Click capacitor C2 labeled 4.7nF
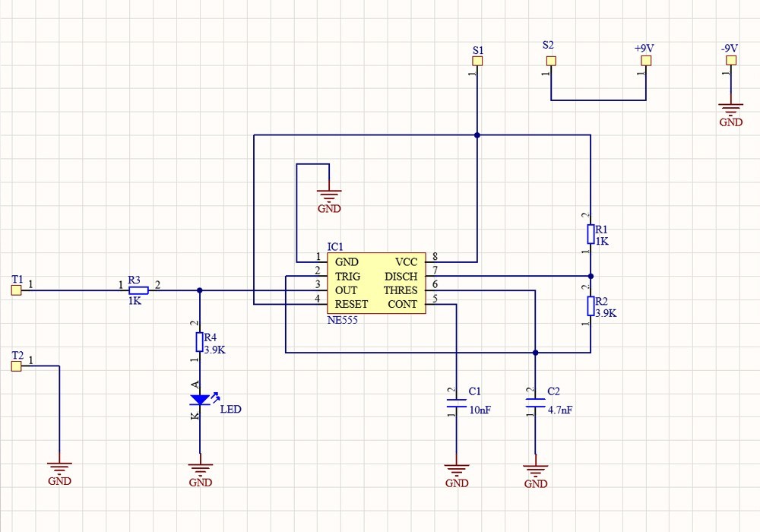Screen dimensions: 760x532 click(x=535, y=404)
